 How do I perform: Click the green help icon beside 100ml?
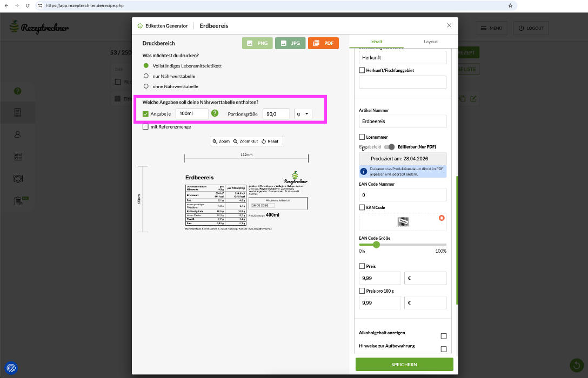point(215,113)
